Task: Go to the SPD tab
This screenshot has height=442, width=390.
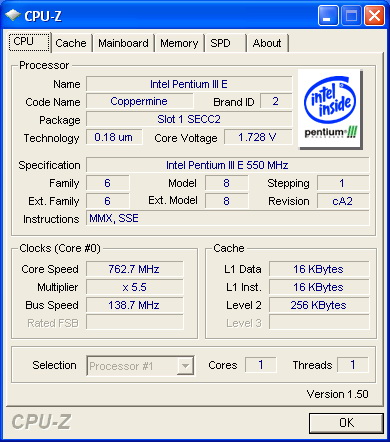Action: (225, 43)
